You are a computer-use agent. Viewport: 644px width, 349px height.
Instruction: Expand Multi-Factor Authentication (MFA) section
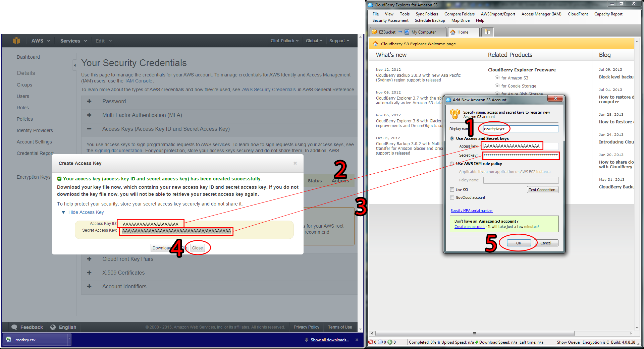tap(89, 115)
